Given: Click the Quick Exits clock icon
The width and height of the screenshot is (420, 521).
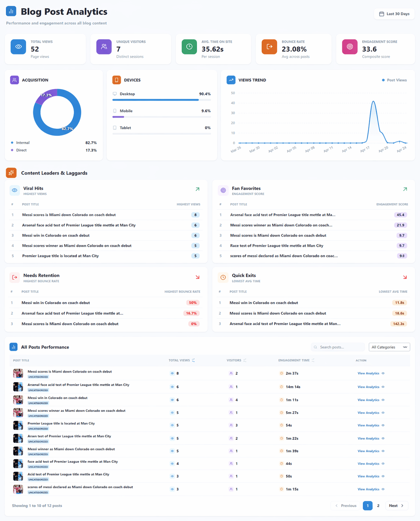Looking at the screenshot, I should pyautogui.click(x=223, y=277).
